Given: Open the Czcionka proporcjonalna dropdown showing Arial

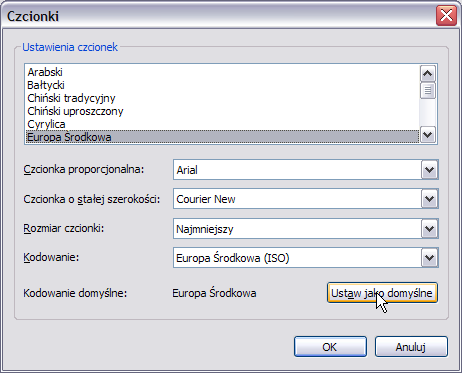Looking at the screenshot, I should (x=306, y=170).
